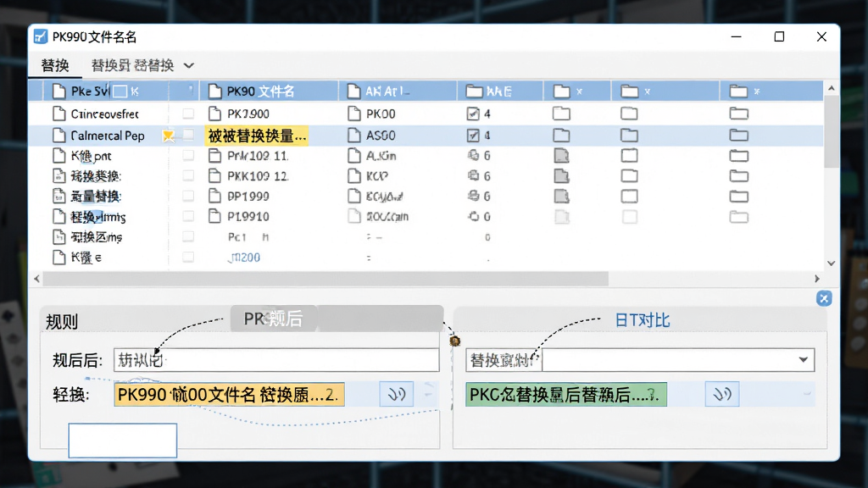Tick the checkbox right of the yellow flag
This screenshot has height=488, width=868.
coord(188,135)
